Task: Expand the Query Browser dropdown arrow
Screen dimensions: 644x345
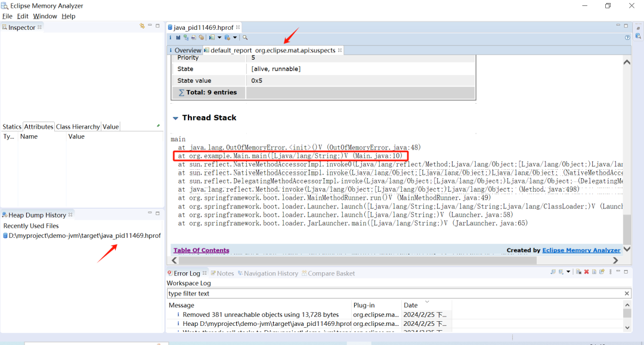Action: pyautogui.click(x=235, y=38)
